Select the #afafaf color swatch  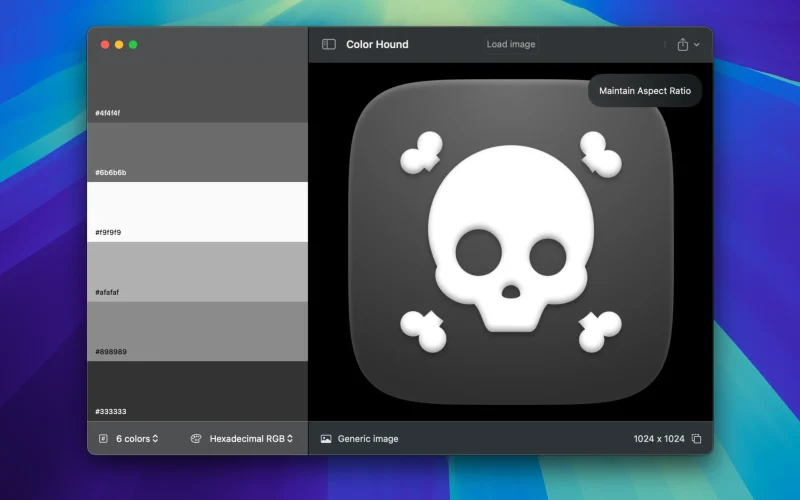(x=197, y=271)
